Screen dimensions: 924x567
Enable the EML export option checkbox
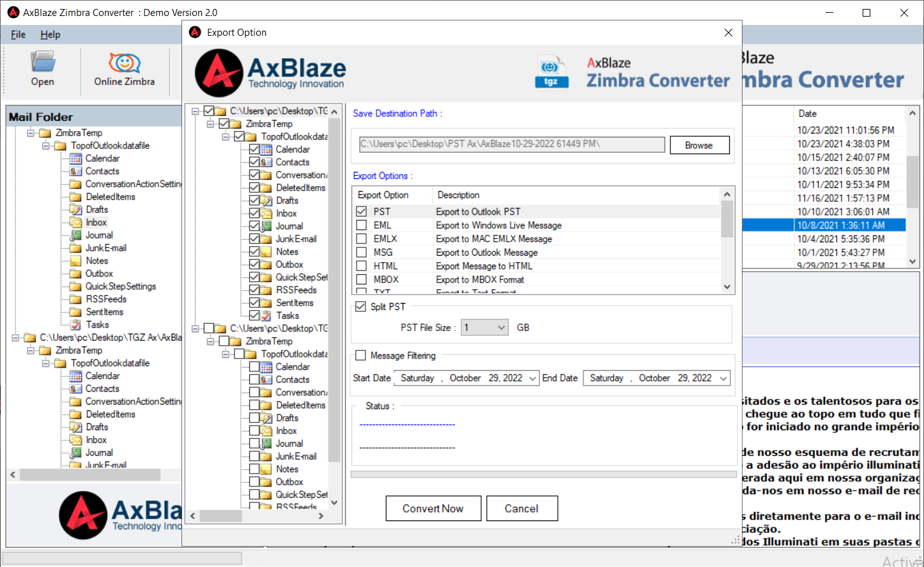[362, 225]
